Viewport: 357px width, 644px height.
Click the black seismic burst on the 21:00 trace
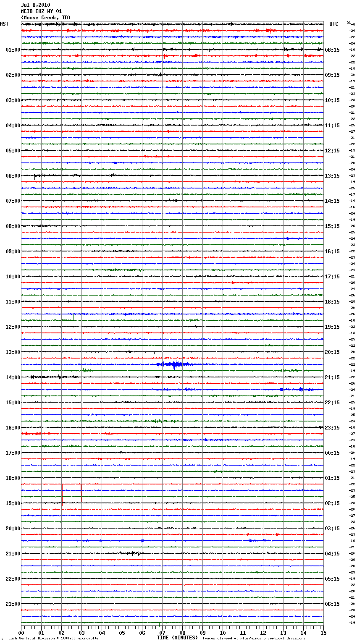pos(131,553)
